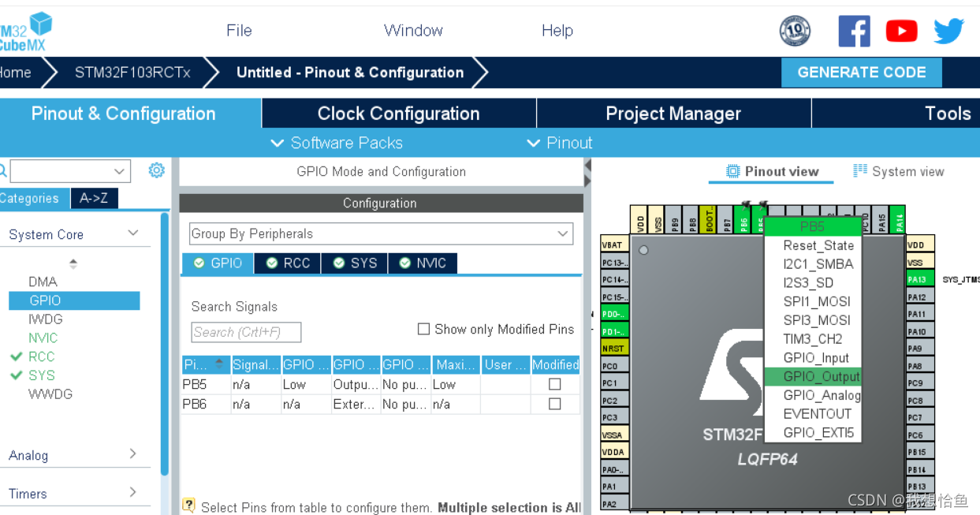Select the BOOT0 pin on the chip
Image resolution: width=980 pixels, height=515 pixels.
pos(710,220)
